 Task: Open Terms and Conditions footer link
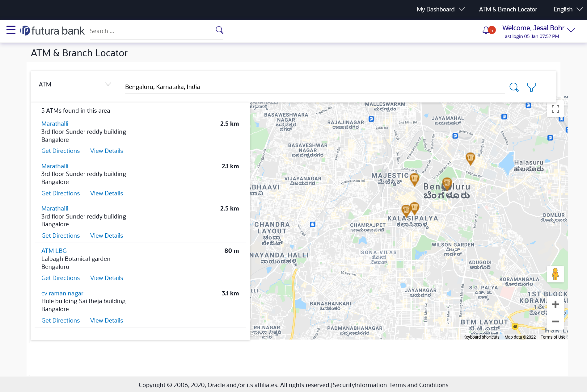419,385
